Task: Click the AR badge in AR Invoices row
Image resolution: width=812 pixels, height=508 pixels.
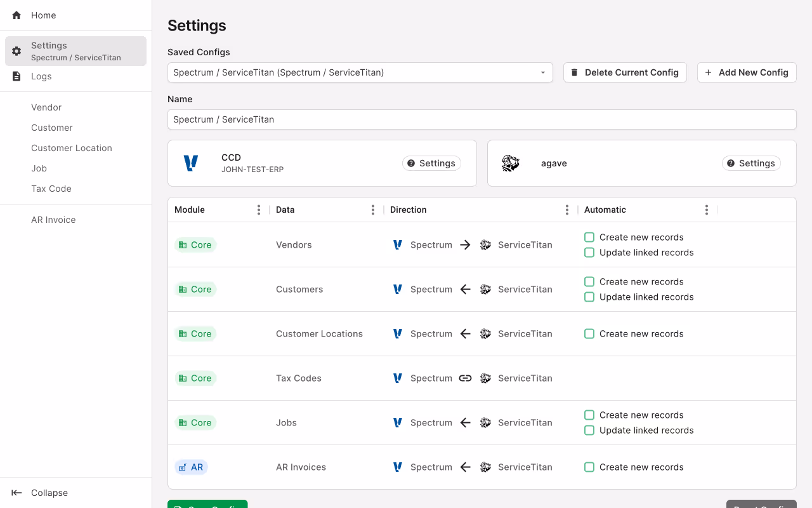Action: tap(191, 467)
